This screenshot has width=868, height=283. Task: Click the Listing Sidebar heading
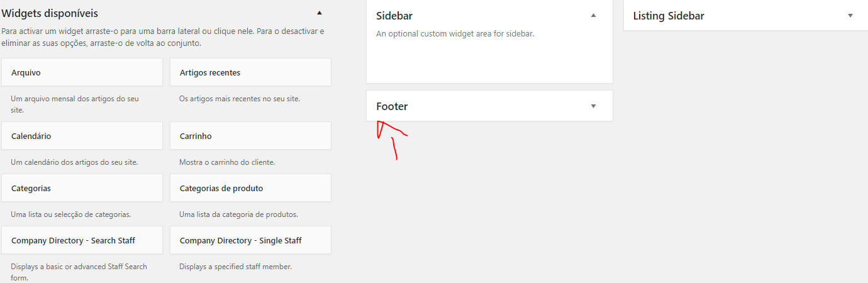(669, 16)
